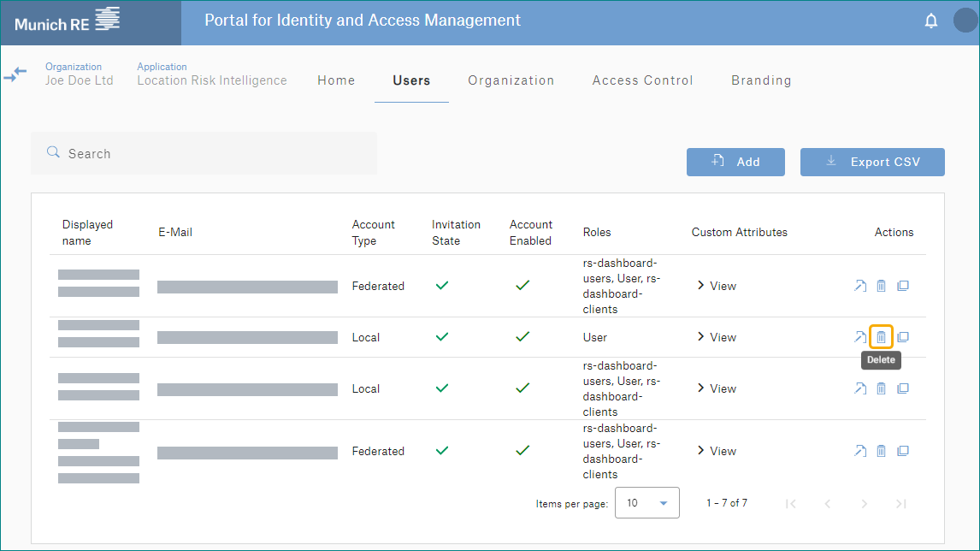The width and height of the screenshot is (980, 551).
Task: Edit the Local user with rs-dashboard roles
Action: (860, 388)
